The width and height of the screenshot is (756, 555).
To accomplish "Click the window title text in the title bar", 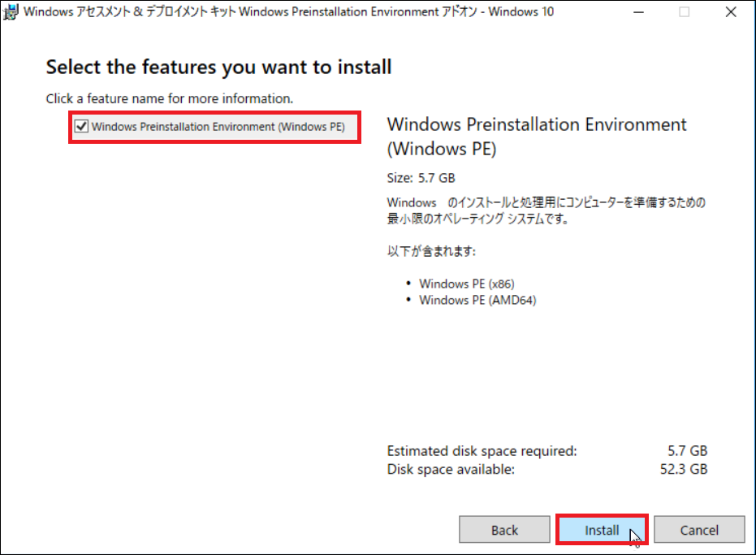I will click(x=288, y=11).
